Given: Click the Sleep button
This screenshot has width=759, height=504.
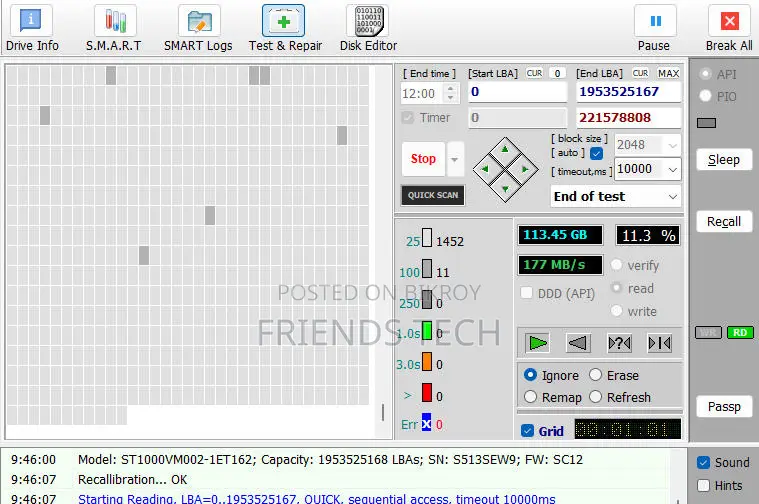Looking at the screenshot, I should tap(724, 160).
